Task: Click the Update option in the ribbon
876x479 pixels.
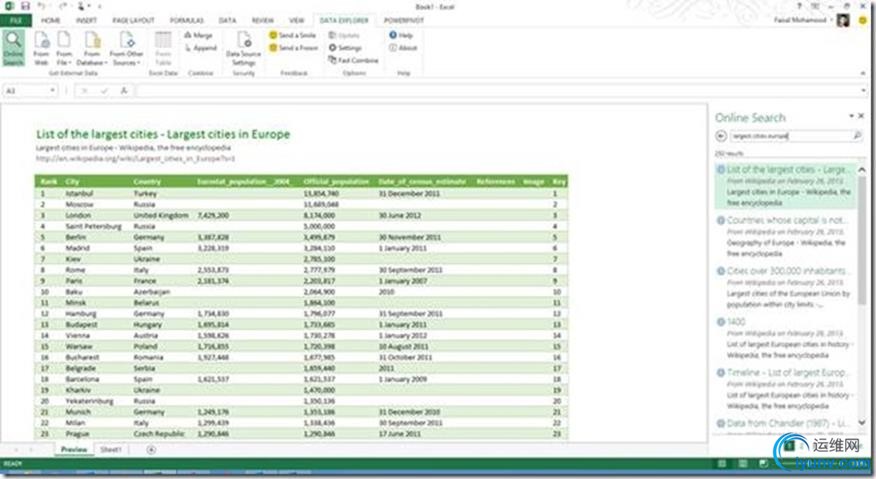Action: click(345, 35)
